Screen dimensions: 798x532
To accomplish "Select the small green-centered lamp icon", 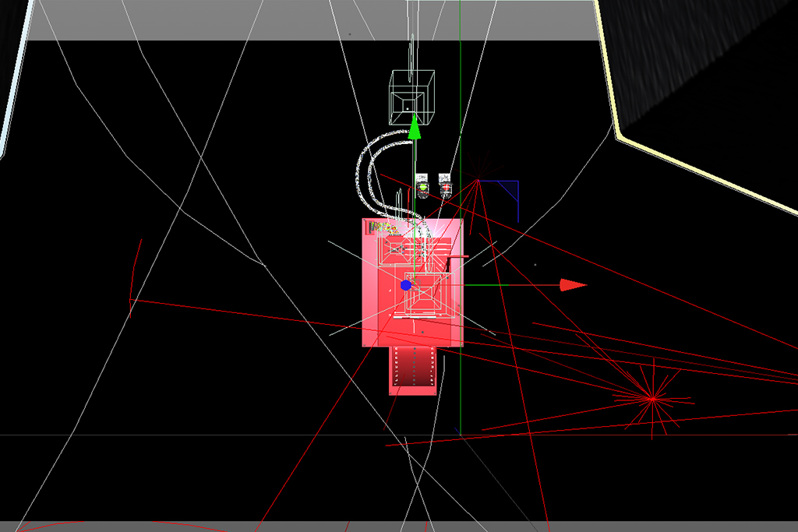I will coord(422,185).
